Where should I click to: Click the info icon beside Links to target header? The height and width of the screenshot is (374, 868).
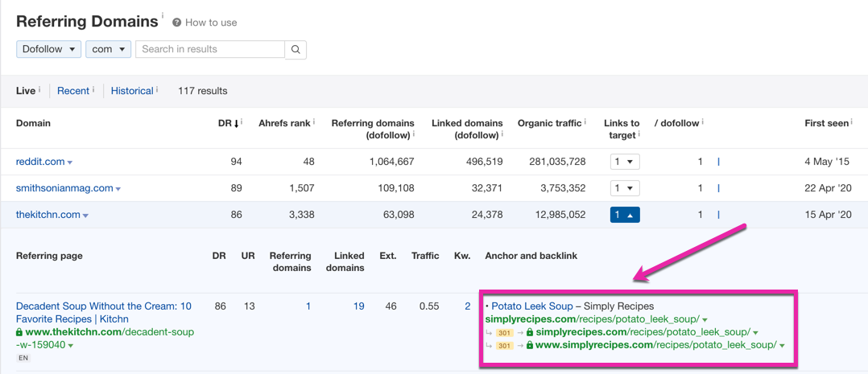(x=639, y=134)
